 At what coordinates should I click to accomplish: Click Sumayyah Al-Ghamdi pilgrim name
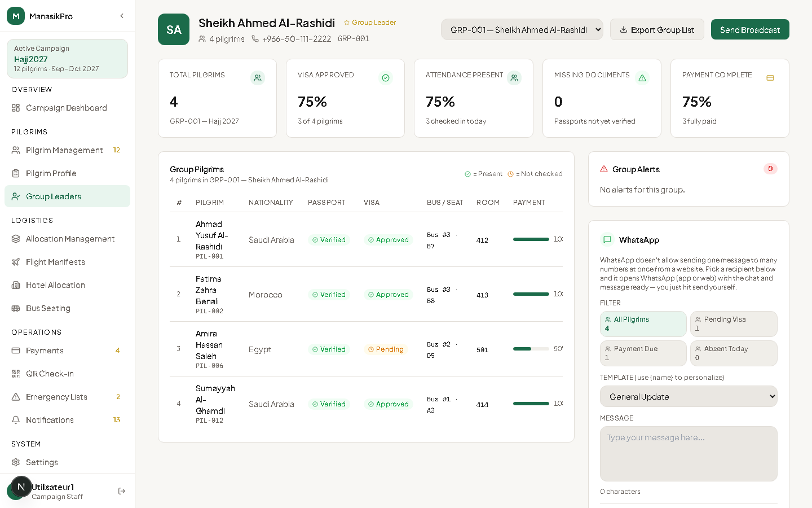(215, 400)
